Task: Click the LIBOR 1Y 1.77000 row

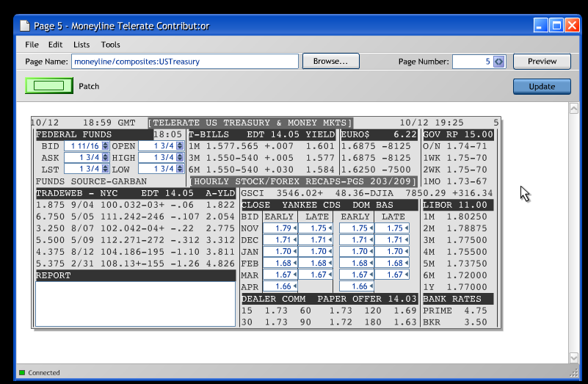Action: (x=455, y=287)
